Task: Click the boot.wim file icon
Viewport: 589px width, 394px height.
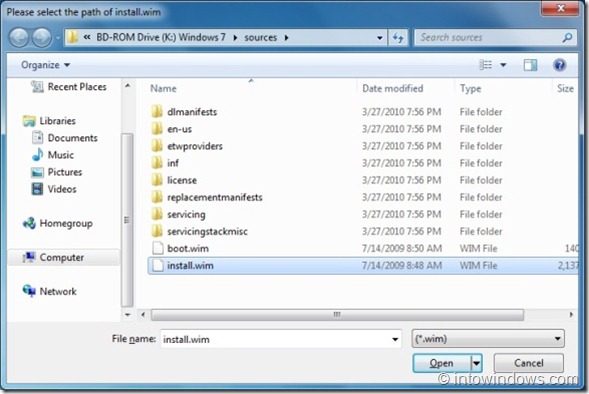Action: pyautogui.click(x=158, y=248)
